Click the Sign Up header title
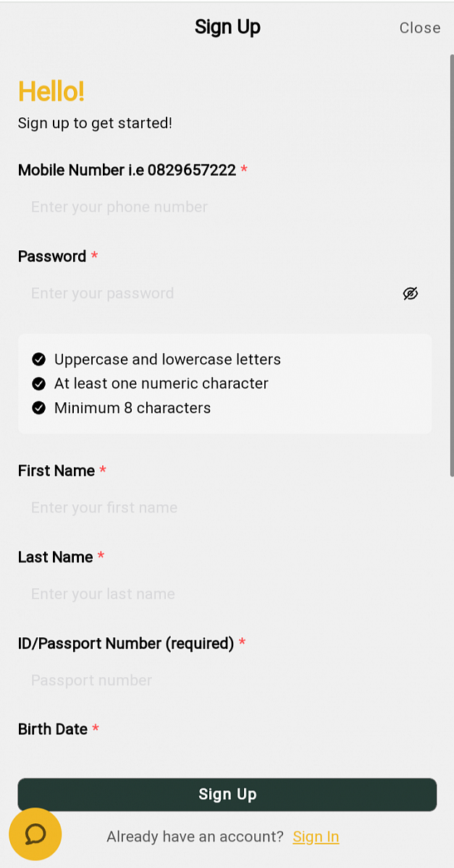Image resolution: width=454 pixels, height=868 pixels. coord(227,27)
